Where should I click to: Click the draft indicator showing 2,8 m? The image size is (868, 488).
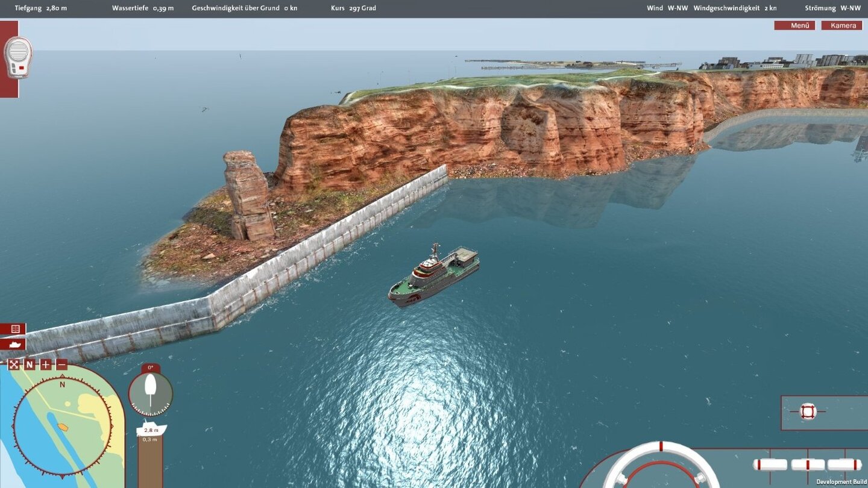click(151, 430)
